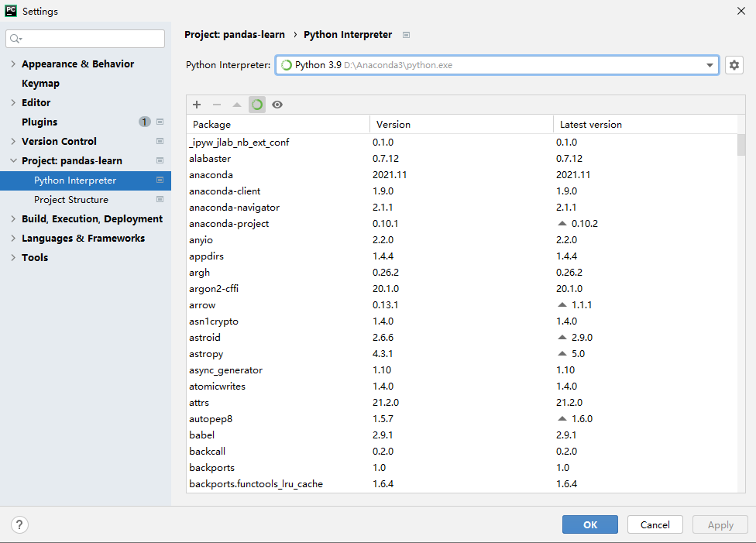Viewport: 756px width, 543px height.
Task: Click upgrade arrow for anaconda-project 0.10.2
Action: (562, 223)
